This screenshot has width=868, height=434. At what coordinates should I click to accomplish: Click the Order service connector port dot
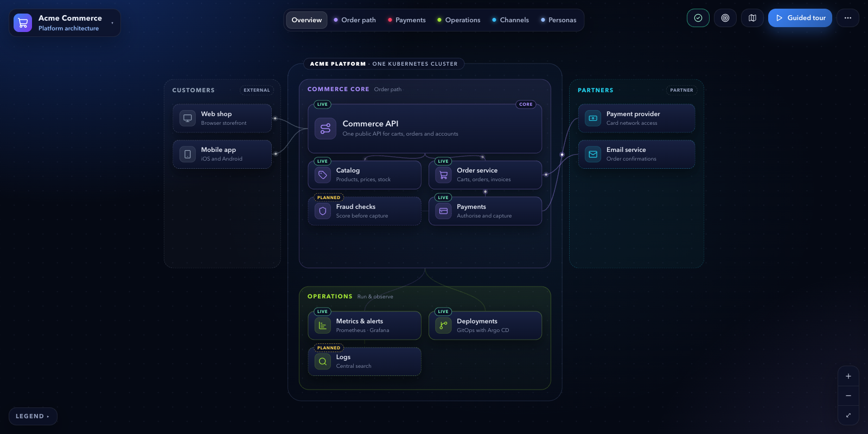pyautogui.click(x=546, y=175)
